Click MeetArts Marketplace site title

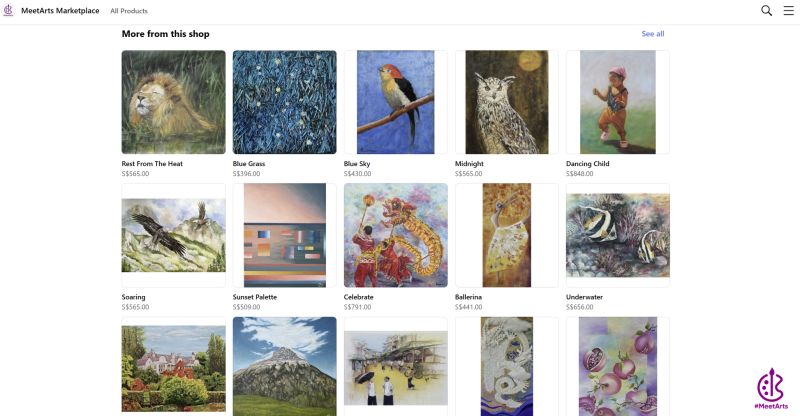(60, 10)
